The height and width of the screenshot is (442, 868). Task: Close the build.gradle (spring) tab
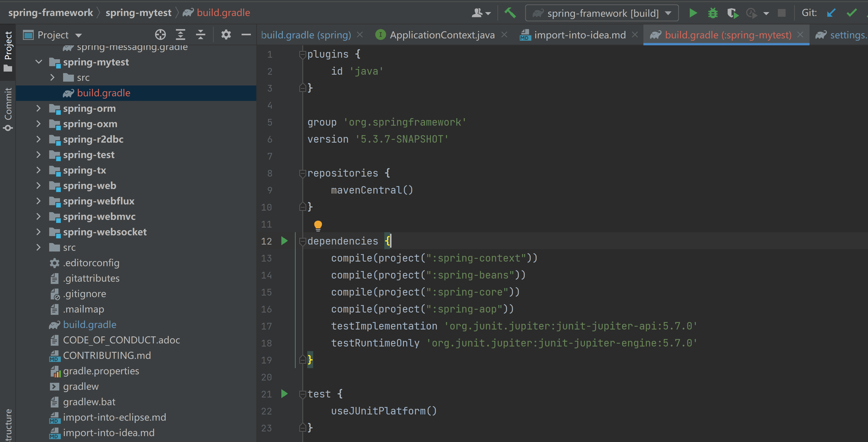(360, 35)
